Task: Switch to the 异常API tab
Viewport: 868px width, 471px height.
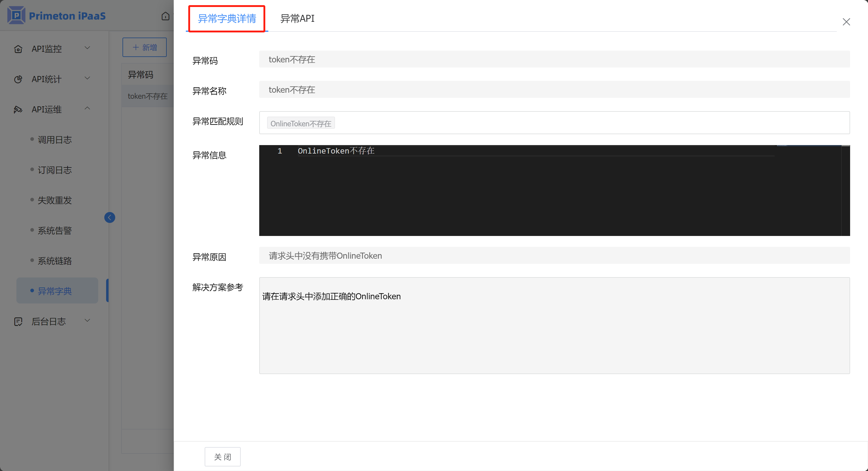Action: coord(297,18)
